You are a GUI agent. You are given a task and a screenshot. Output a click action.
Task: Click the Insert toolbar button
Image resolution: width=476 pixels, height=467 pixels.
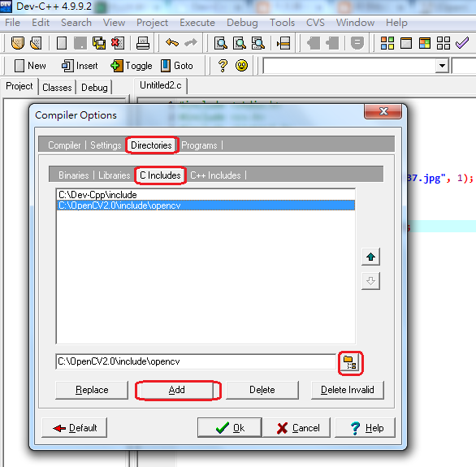click(x=80, y=66)
